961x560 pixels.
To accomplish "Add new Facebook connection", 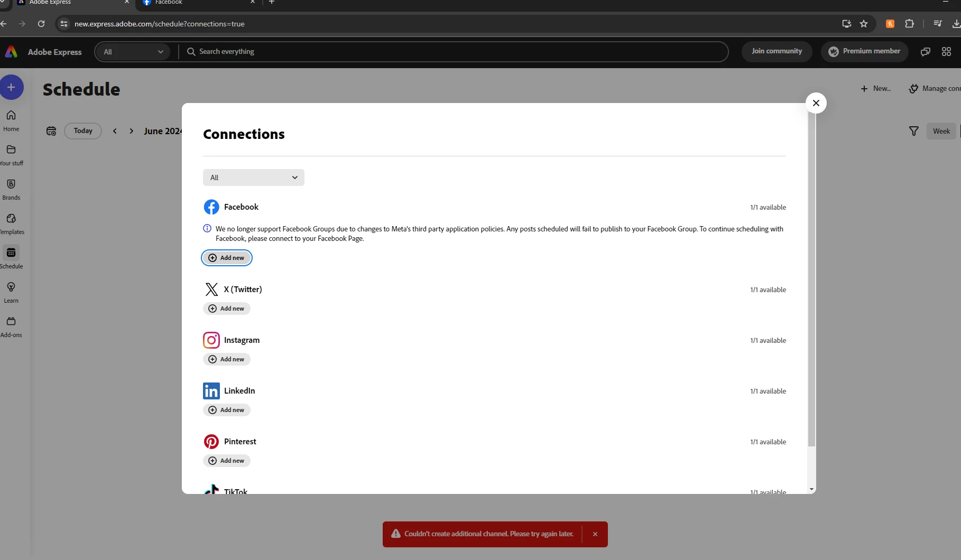I will pyautogui.click(x=227, y=258).
